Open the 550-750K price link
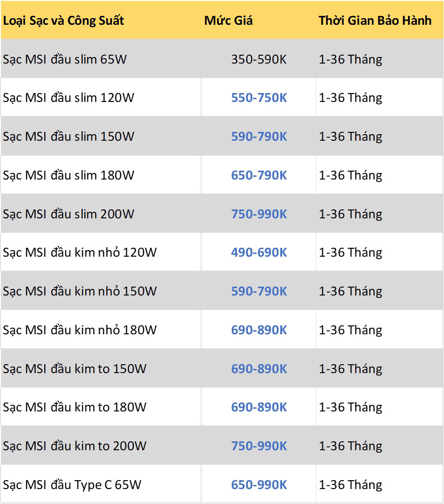The image size is (444, 504). tap(259, 98)
